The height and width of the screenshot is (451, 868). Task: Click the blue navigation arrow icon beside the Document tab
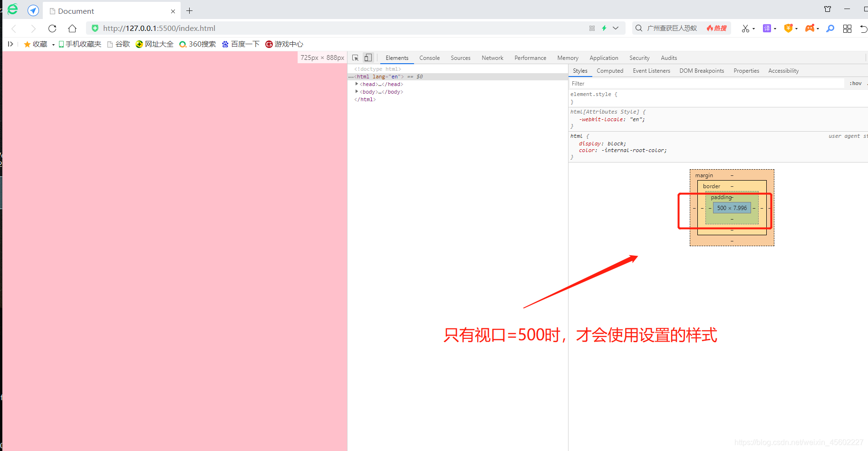tap(33, 10)
